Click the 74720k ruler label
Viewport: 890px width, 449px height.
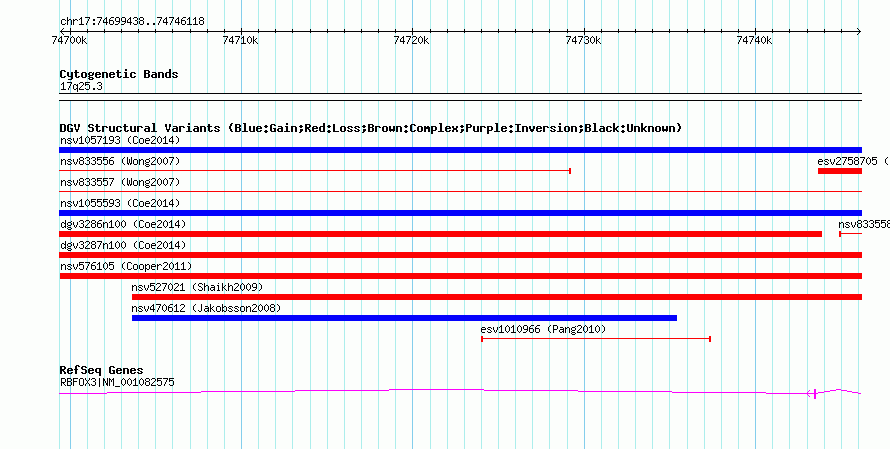click(412, 41)
